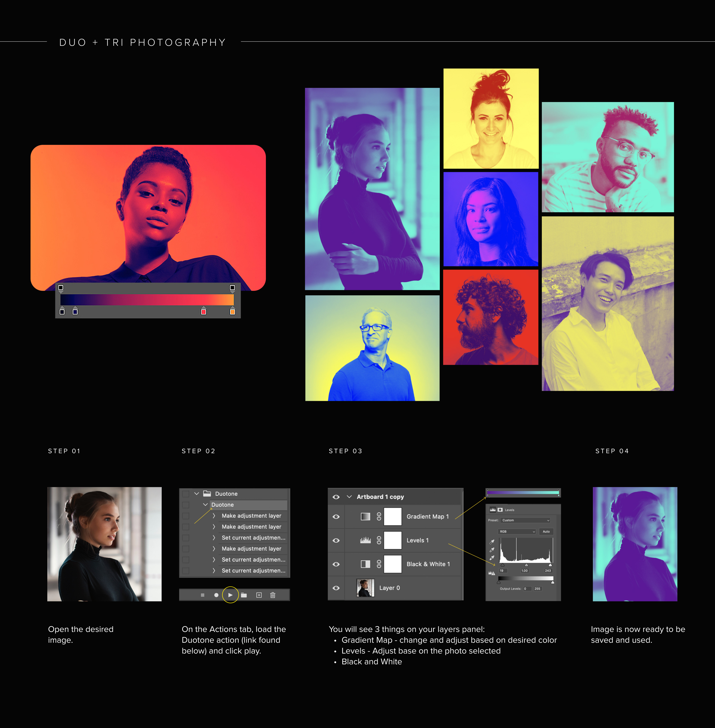Click the Gradient Map 1 mask thumbnail
Screen dimensions: 715x728
tap(393, 517)
